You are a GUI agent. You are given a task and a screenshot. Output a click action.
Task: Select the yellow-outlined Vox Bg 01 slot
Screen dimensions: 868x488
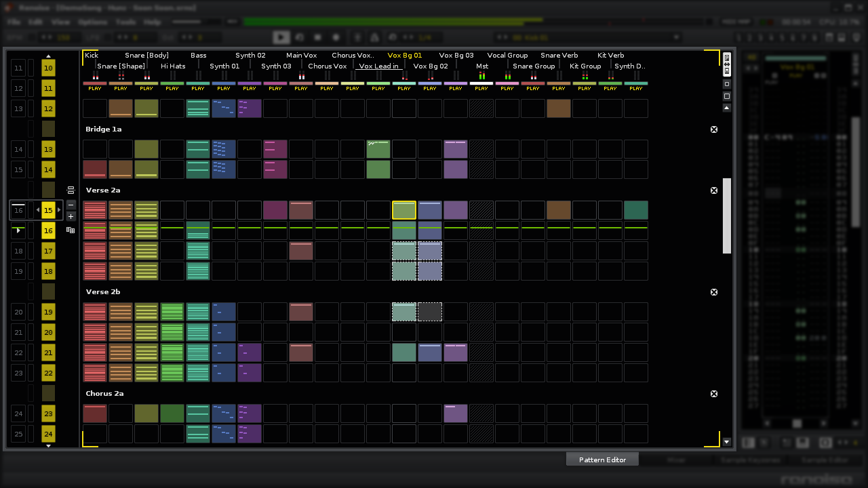(404, 210)
